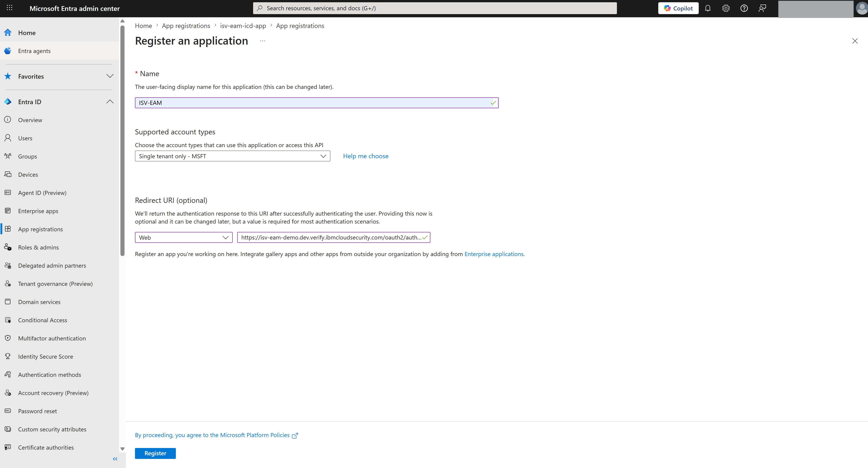The image size is (868, 468).
Task: Click the Users person icon
Action: [8, 138]
